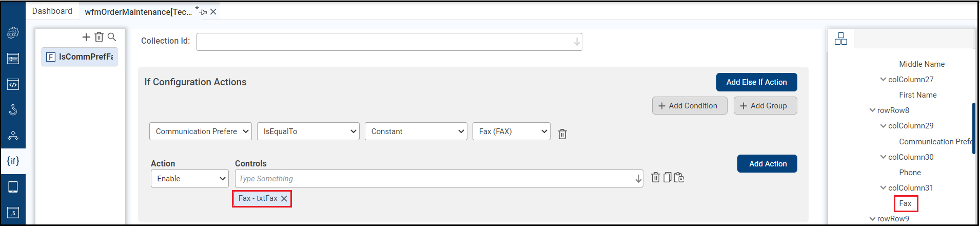The width and height of the screenshot is (980, 226).
Task: Open the Fax (FAX) value dropdown
Action: (x=511, y=131)
